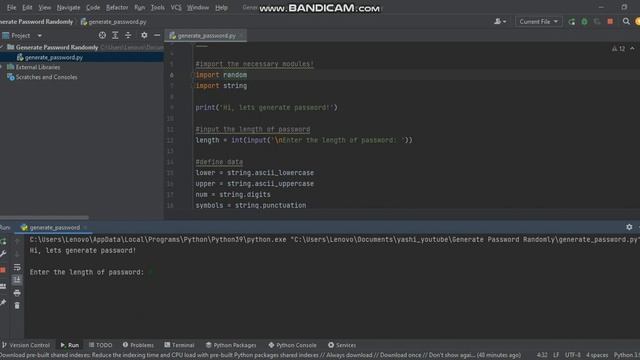Viewport: 640px width, 360px height.
Task: Open the Window menu
Action: [198, 7]
